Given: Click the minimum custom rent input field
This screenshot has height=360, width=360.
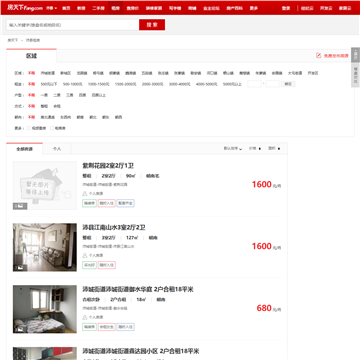Looking at the screenshot, I should pos(255,84).
